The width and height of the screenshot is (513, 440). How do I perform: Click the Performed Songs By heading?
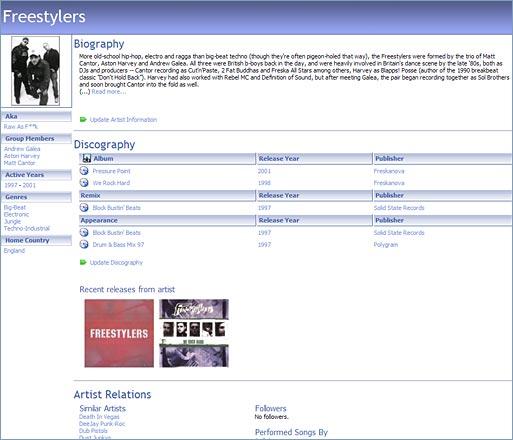(x=291, y=432)
